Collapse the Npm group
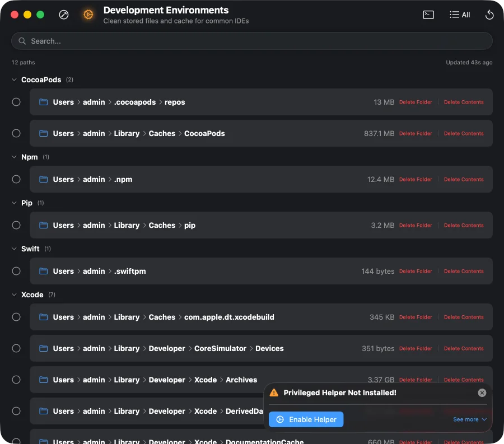The height and width of the screenshot is (444, 504). pyautogui.click(x=14, y=157)
